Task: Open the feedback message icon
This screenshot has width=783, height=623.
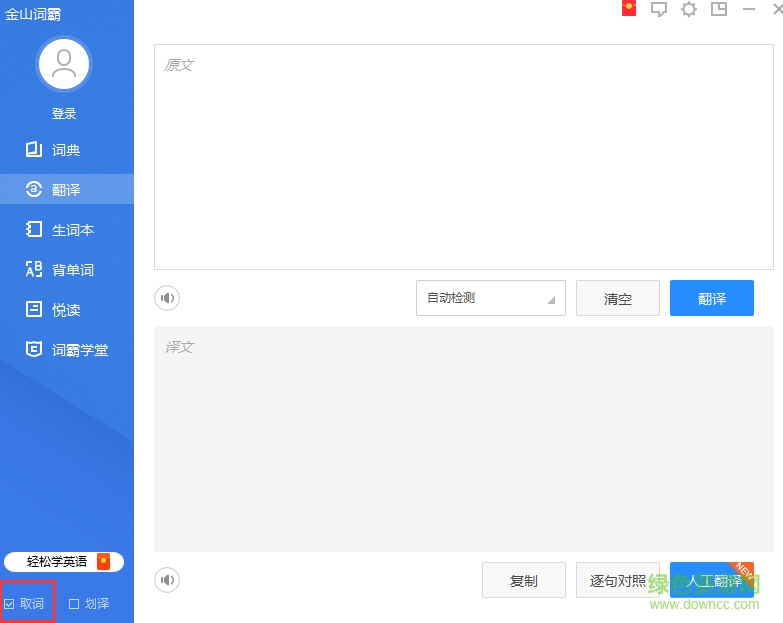Action: click(659, 9)
